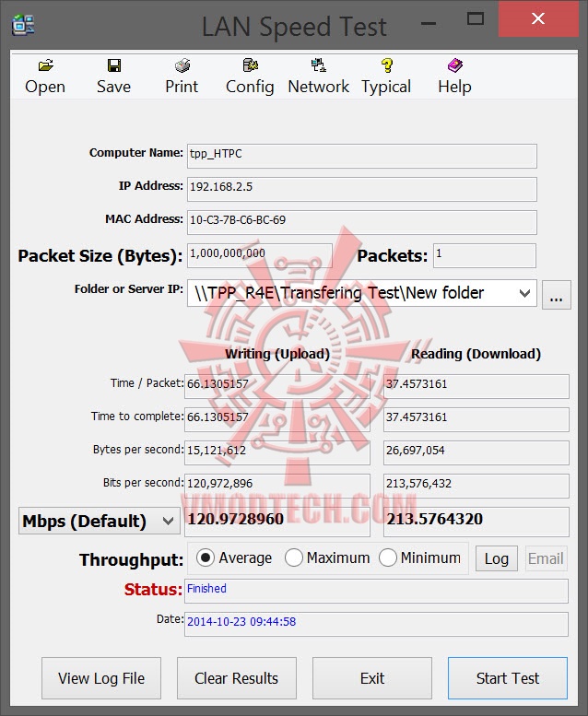The image size is (588, 716).
Task: Close the LAN Speed Test window
Action: click(538, 18)
